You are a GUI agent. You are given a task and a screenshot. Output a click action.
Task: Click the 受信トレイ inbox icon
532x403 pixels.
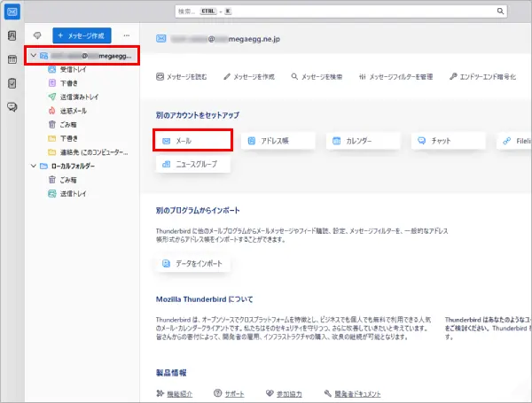click(51, 69)
